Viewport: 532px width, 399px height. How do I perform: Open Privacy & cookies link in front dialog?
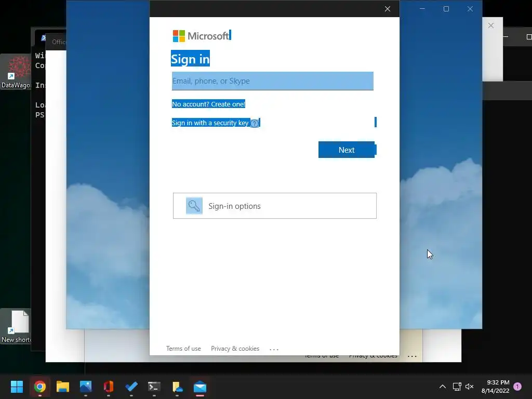pos(235,349)
